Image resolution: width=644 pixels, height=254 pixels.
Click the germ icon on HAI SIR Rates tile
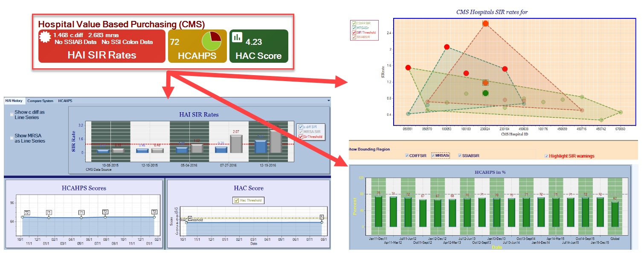click(x=45, y=38)
